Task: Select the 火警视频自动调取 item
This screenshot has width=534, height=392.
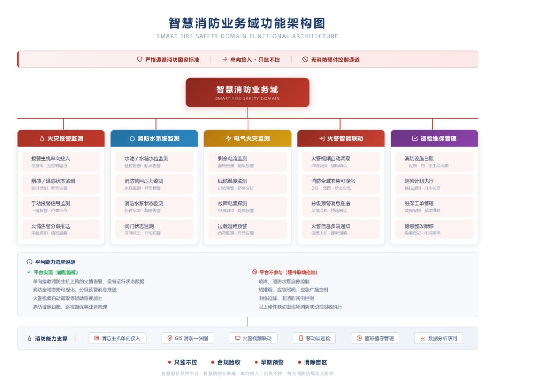Action: 341,162
